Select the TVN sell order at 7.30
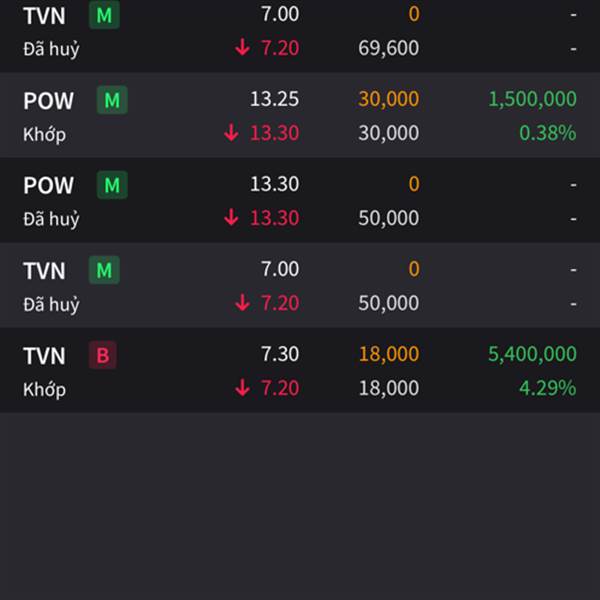This screenshot has width=600, height=600. 300,370
